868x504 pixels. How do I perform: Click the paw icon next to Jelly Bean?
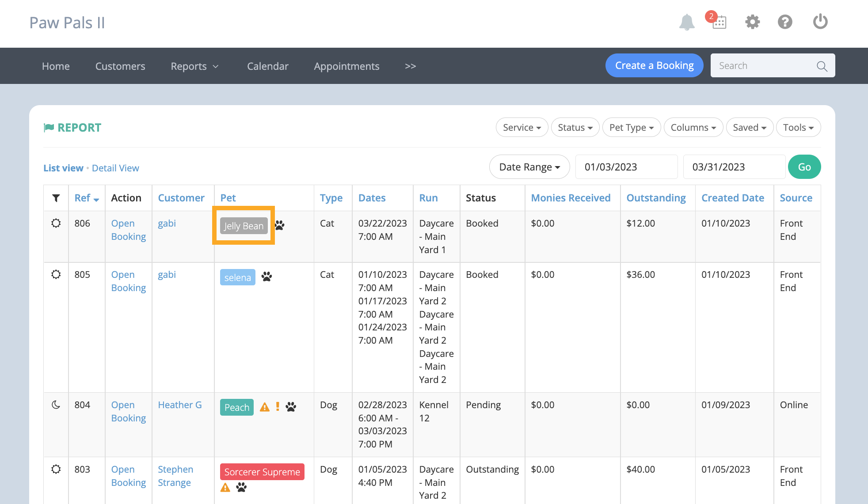[x=280, y=225]
